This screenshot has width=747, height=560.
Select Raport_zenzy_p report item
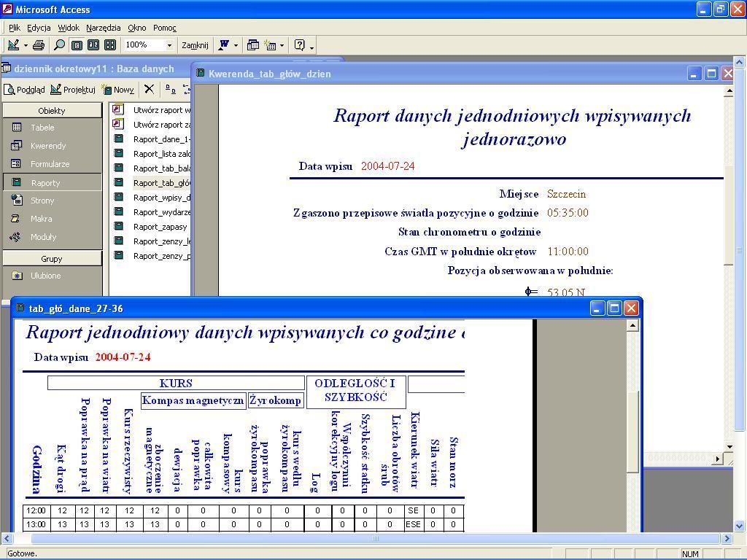pos(151,256)
